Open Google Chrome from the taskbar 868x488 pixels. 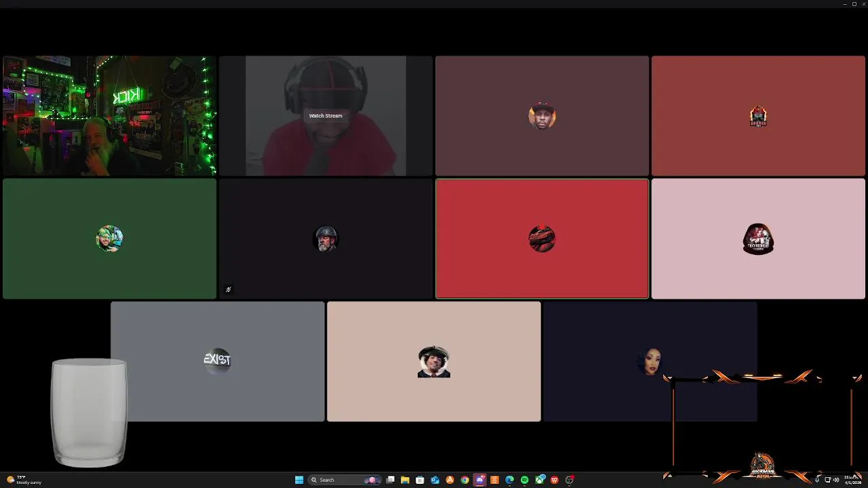(x=465, y=480)
